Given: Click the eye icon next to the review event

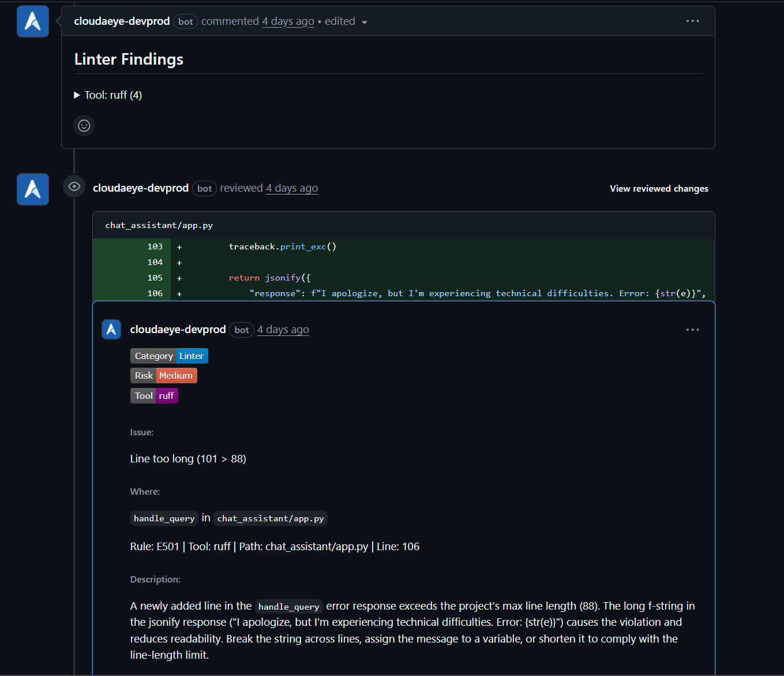Looking at the screenshot, I should 74,186.
